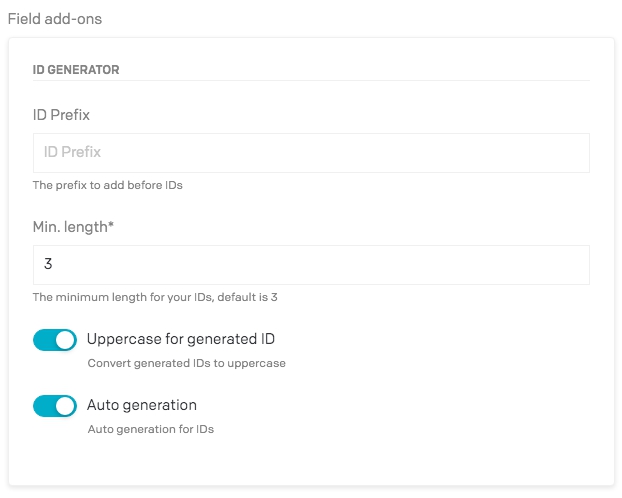Click the "ID Prefix" field label
Screen dimensions: 622x498
tap(61, 115)
